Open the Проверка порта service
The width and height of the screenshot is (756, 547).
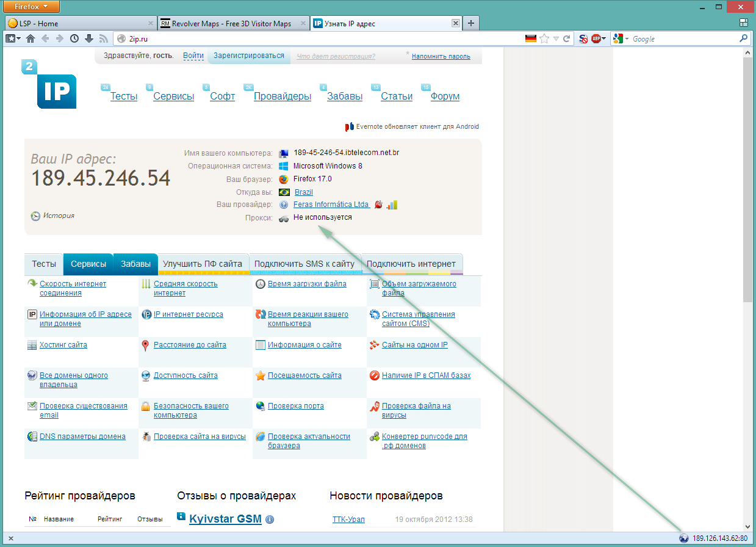click(296, 406)
